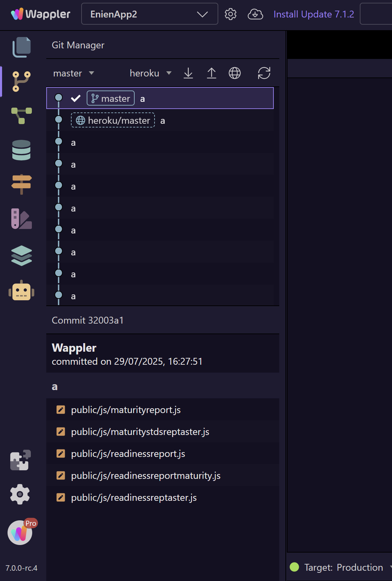Image resolution: width=392 pixels, height=581 pixels.
Task: Click the Push upload arrow icon
Action: (x=211, y=73)
